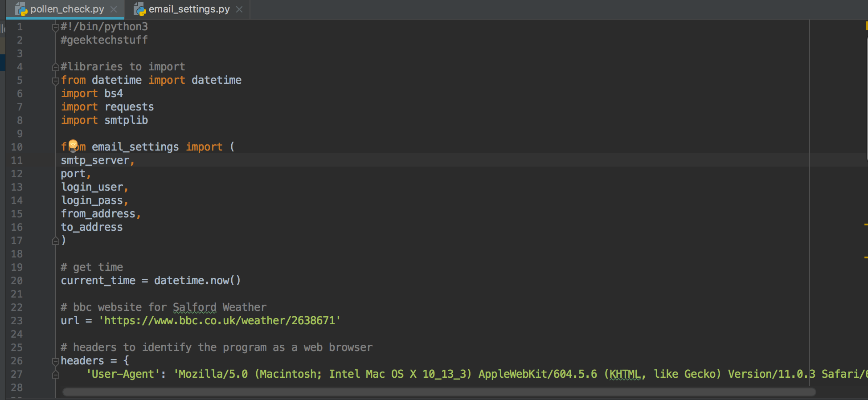The height and width of the screenshot is (400, 868).
Task: Click the 'login_user' import name
Action: (x=92, y=187)
